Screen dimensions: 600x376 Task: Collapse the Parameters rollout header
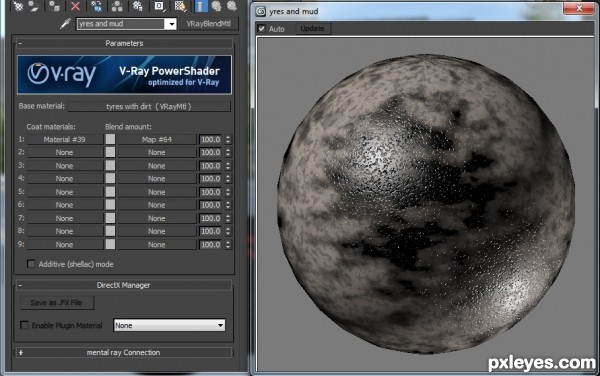point(124,43)
